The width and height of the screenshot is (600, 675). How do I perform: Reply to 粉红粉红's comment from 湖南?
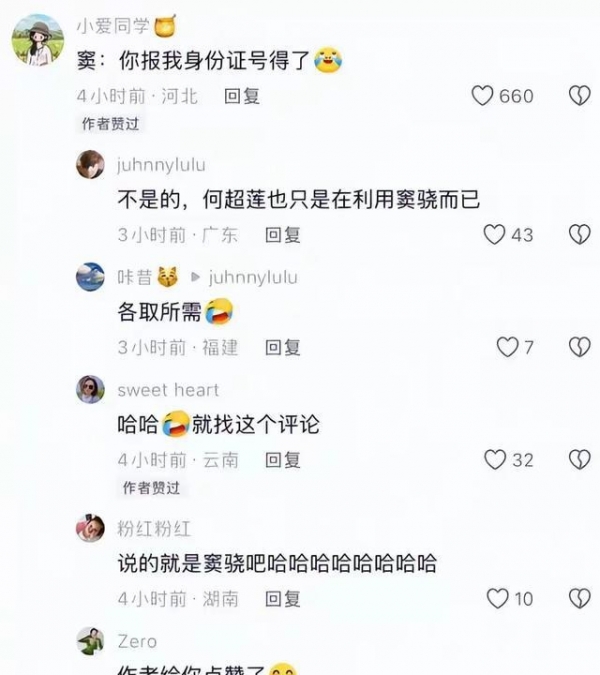283,599
